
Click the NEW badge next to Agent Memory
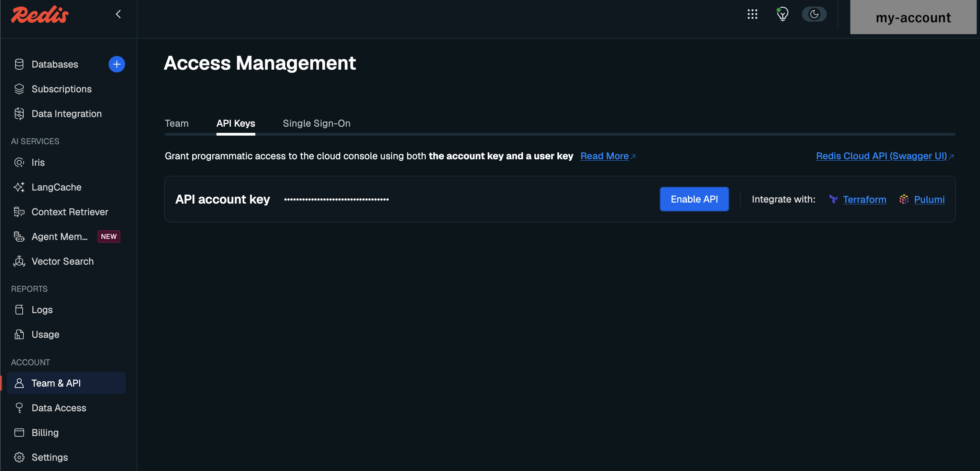click(x=109, y=237)
